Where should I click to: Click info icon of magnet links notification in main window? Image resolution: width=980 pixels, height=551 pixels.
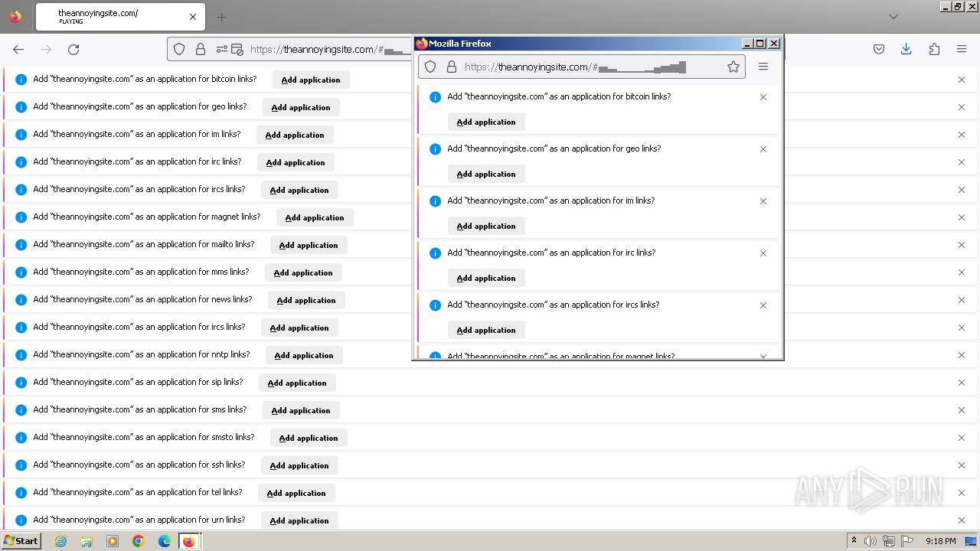[x=21, y=217]
